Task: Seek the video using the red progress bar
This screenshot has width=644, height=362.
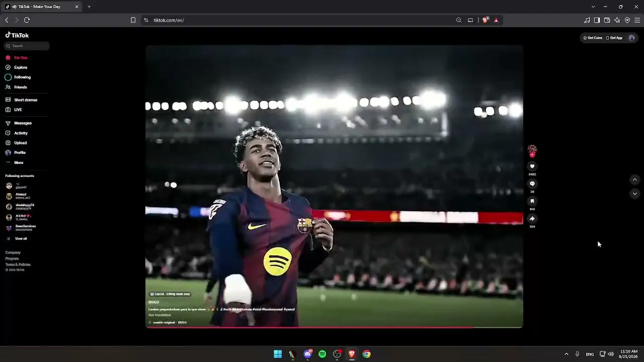Action: 334,327
